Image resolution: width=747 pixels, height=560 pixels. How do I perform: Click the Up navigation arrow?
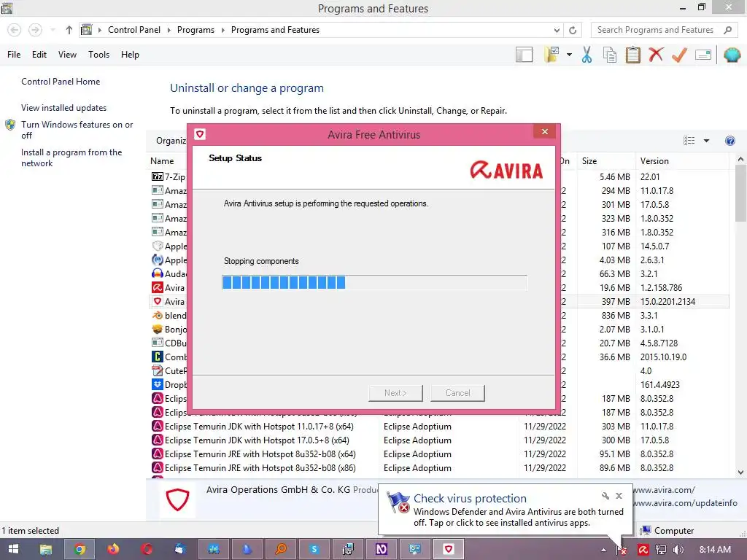click(x=69, y=30)
